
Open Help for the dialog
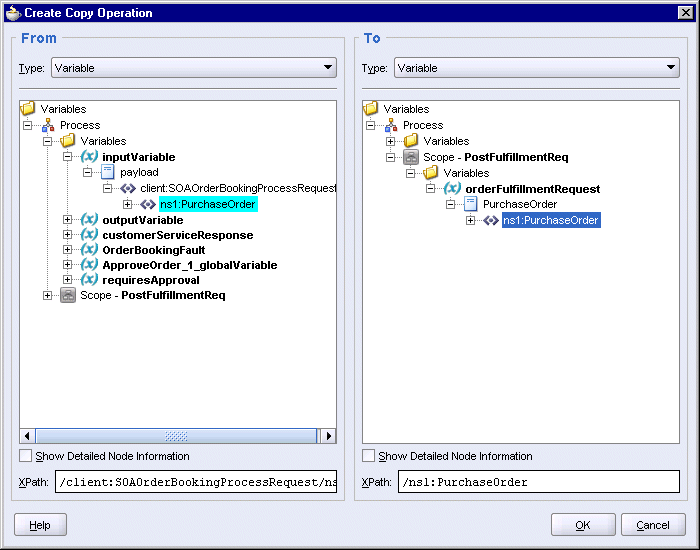(x=40, y=525)
